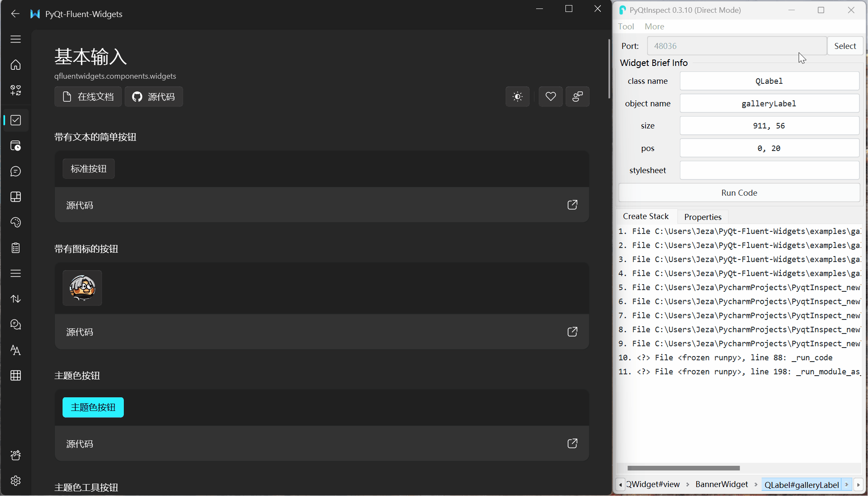Open the date and time sidebar page
The image size is (868, 496).
[16, 146]
